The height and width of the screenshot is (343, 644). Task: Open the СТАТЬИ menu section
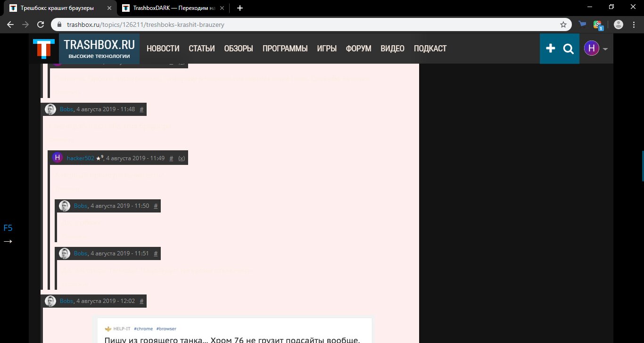pyautogui.click(x=202, y=49)
